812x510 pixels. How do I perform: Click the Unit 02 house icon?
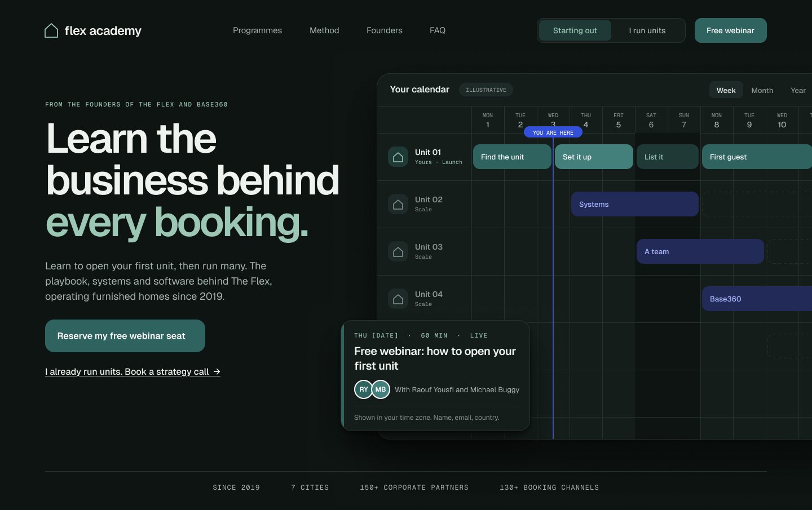[x=398, y=204]
